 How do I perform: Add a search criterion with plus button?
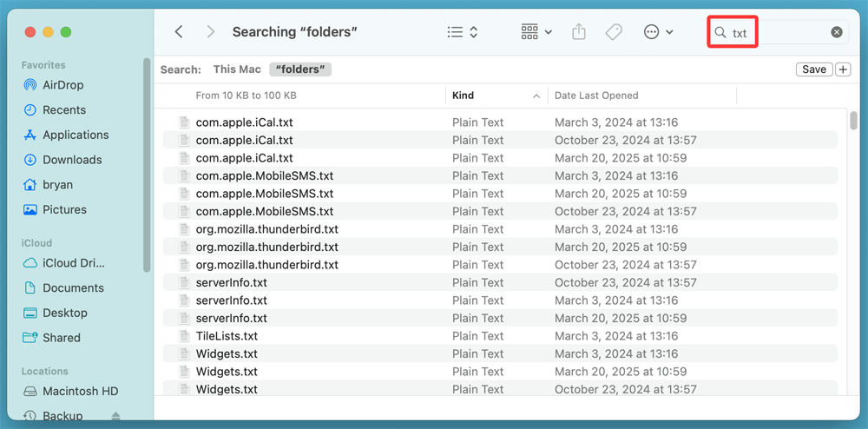click(843, 69)
